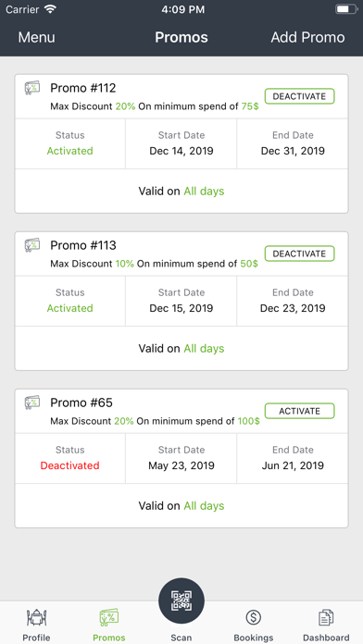This screenshot has height=644, width=363.
Task: Tap the Wi-Fi status icon
Action: click(x=51, y=9)
